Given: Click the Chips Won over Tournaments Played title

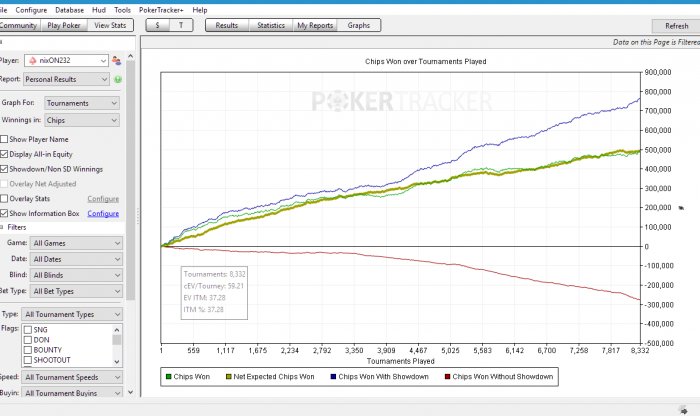Looking at the screenshot, I should (425, 62).
